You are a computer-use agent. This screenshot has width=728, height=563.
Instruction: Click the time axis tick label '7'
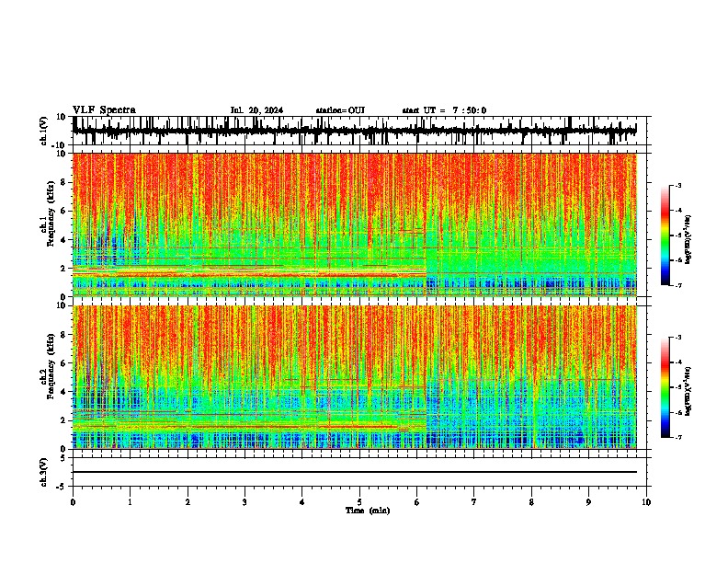coord(474,502)
